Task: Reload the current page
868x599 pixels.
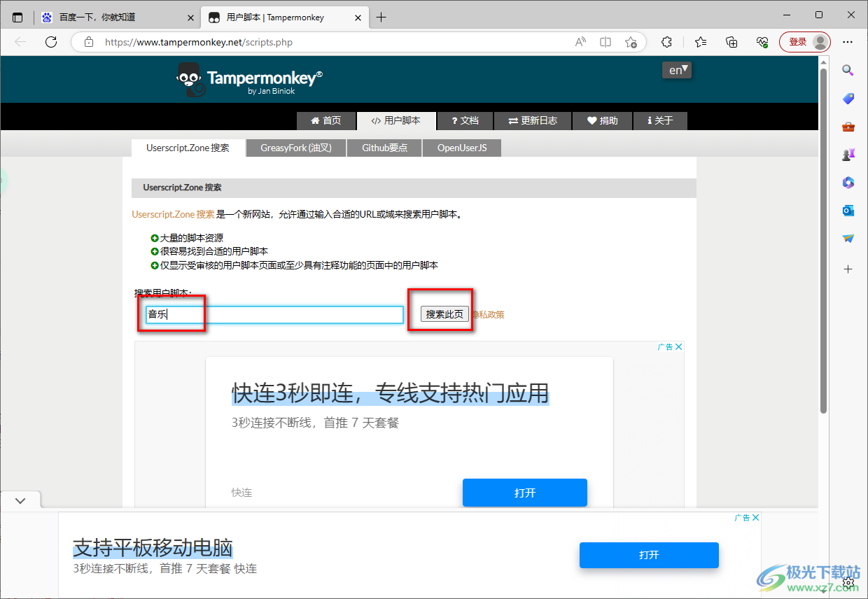Action: coord(51,42)
